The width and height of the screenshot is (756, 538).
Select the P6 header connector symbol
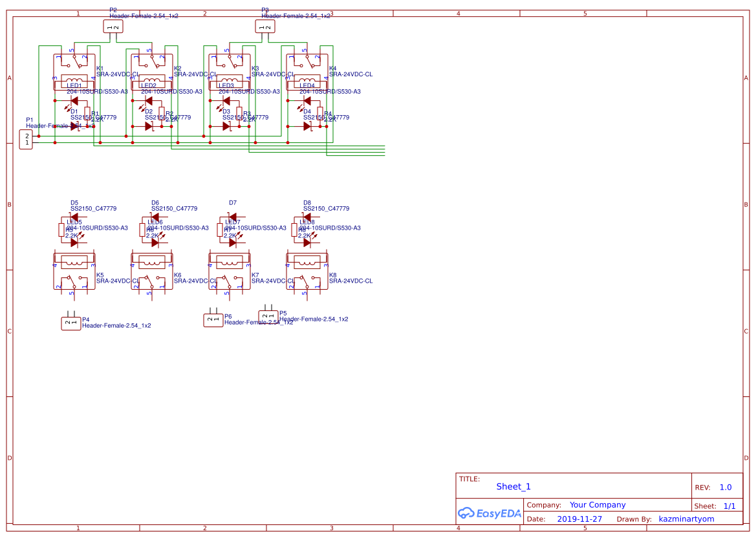(213, 319)
